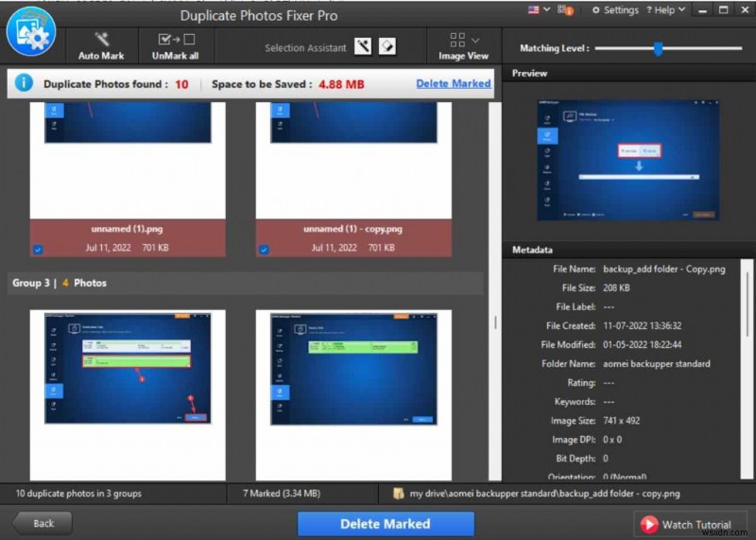
Task: Click the Preview image
Action: pyautogui.click(x=628, y=160)
